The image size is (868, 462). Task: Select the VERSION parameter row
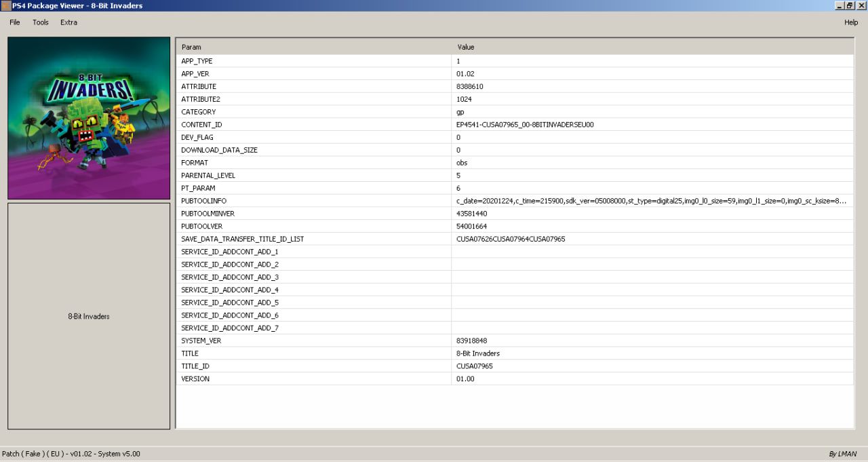click(x=515, y=379)
